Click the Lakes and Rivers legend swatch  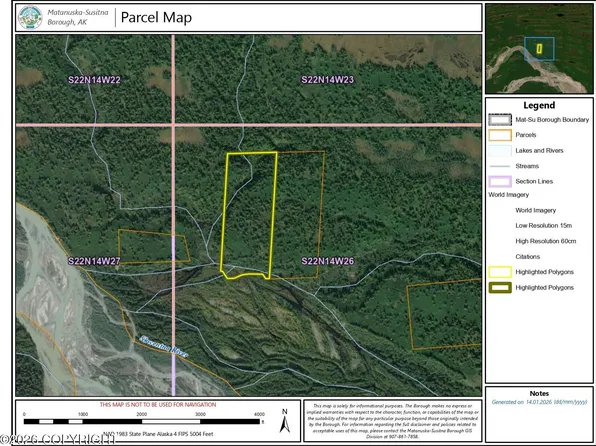click(500, 151)
